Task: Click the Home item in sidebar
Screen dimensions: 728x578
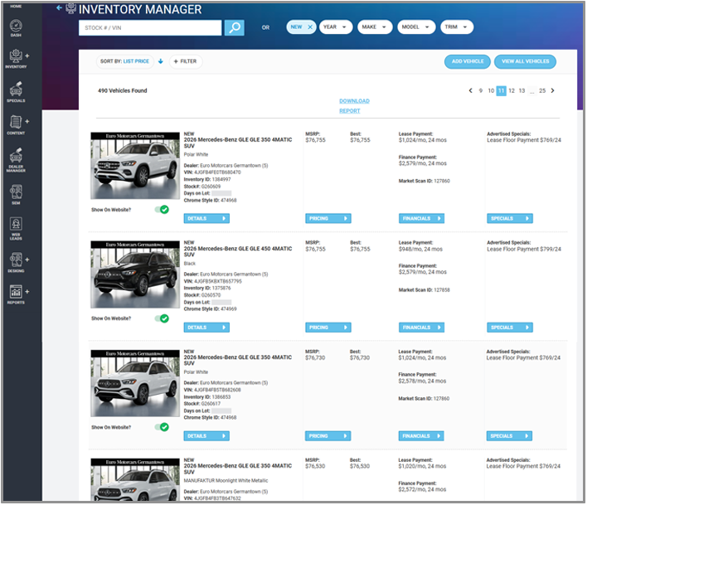Action: click(16, 7)
